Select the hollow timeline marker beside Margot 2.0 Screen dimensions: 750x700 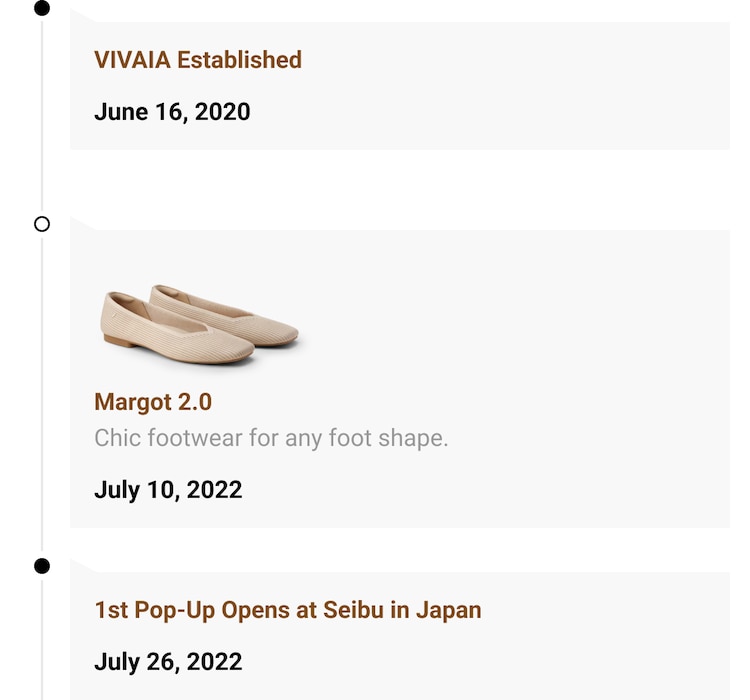click(x=42, y=224)
